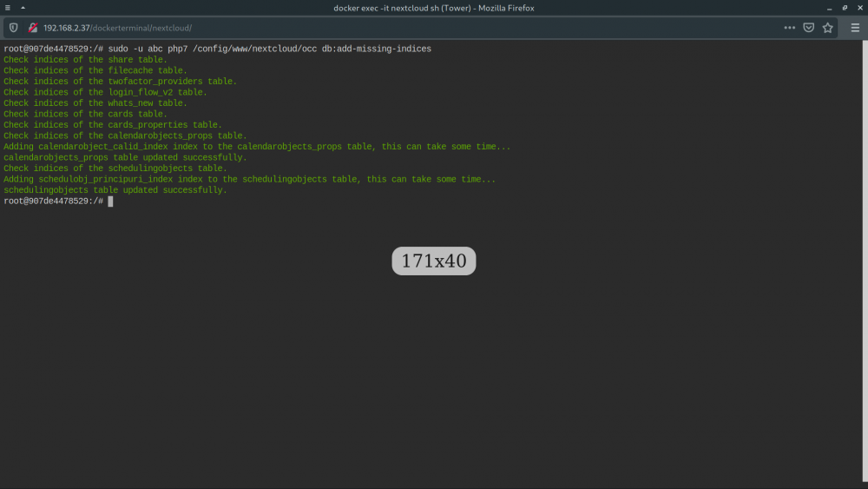868x489 pixels.
Task: Click last root@907de4478529 prompt text
Action: pos(53,201)
